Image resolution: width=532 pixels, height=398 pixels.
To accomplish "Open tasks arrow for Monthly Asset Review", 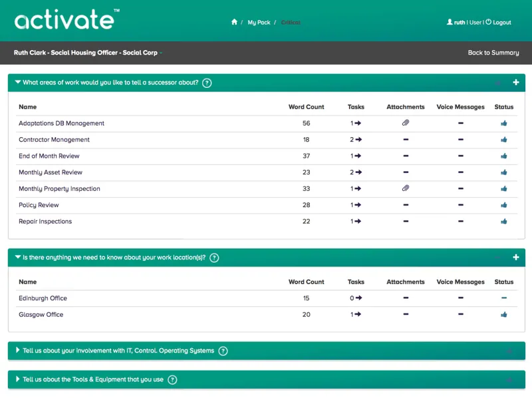I will (358, 172).
